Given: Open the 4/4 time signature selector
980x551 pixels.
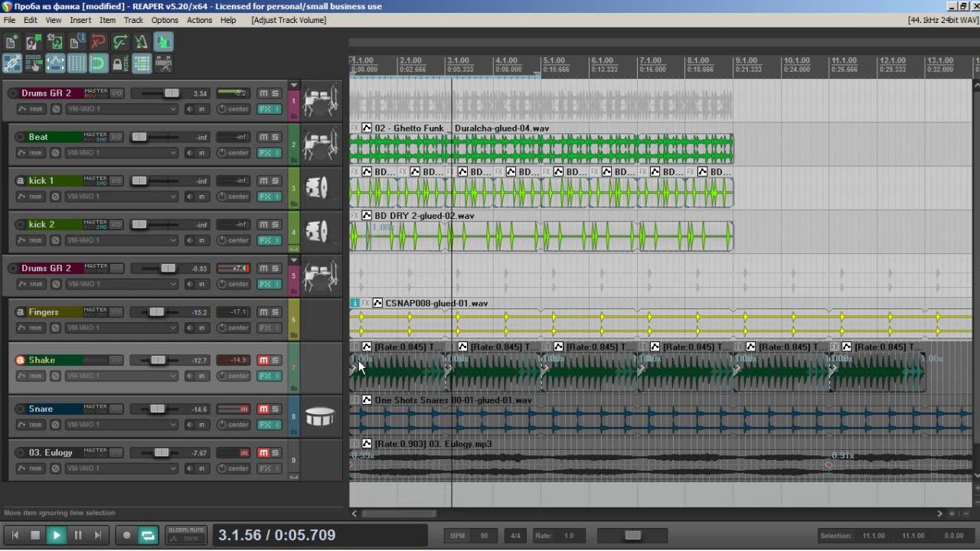Looking at the screenshot, I should (x=515, y=536).
